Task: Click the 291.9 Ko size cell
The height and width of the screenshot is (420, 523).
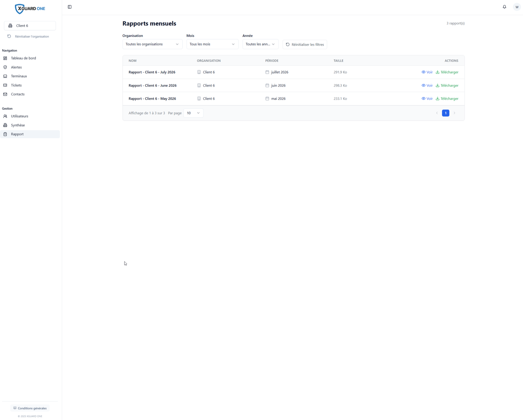Action: pos(340,72)
